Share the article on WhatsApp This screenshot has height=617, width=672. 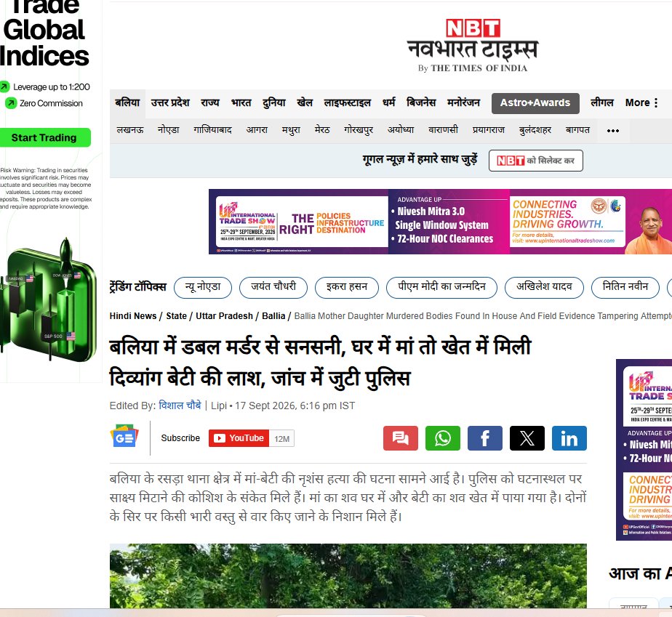(443, 438)
